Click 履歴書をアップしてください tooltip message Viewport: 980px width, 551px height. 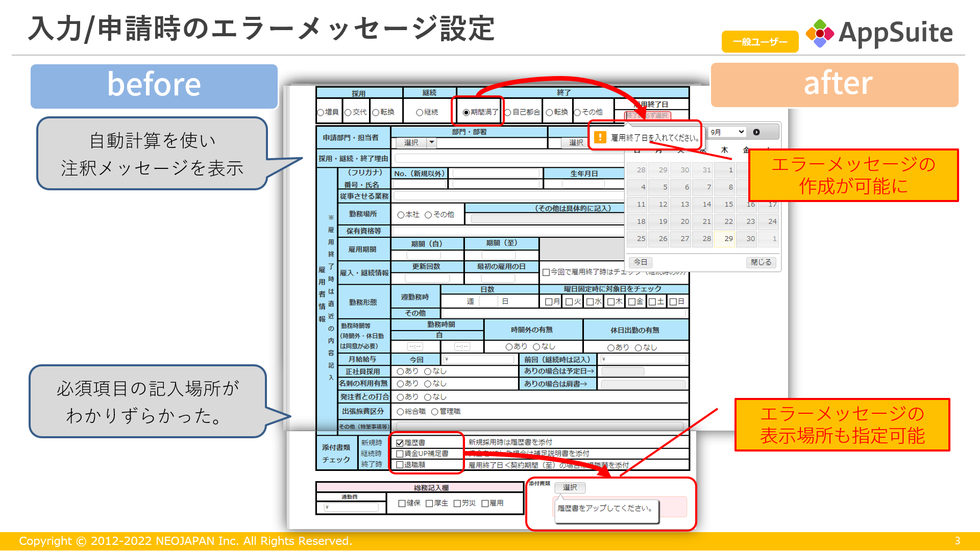coord(605,508)
